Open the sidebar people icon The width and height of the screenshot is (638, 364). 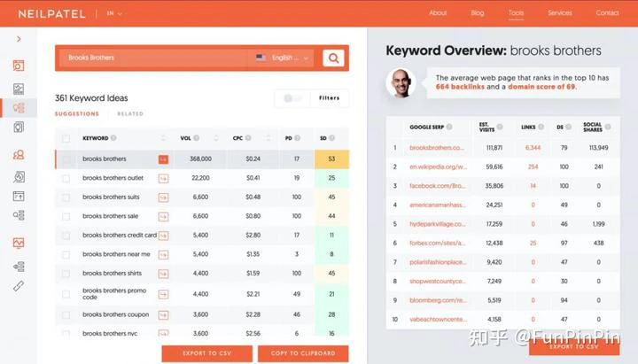pos(19,155)
